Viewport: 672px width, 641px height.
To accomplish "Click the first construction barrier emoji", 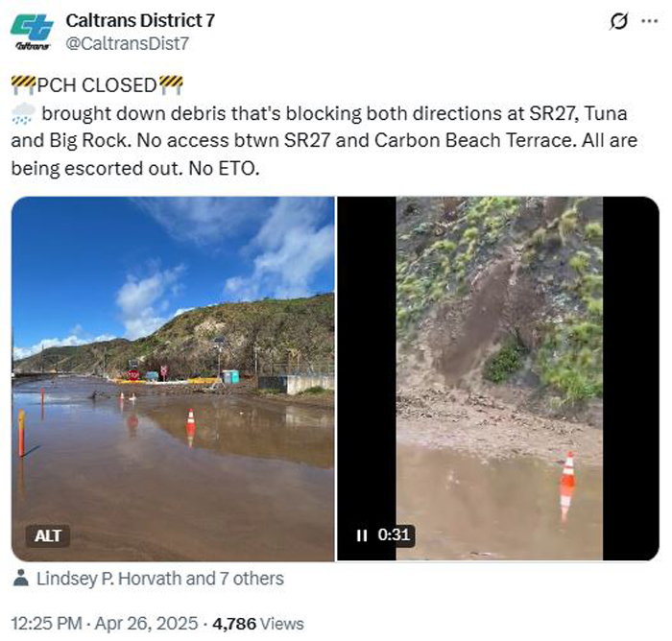I will [x=23, y=84].
